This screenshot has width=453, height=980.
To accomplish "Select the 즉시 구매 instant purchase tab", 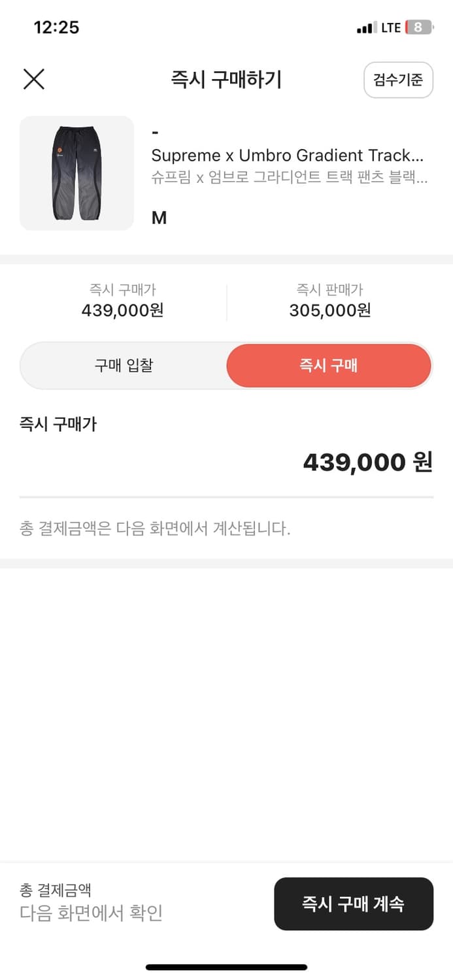I will pos(329,365).
